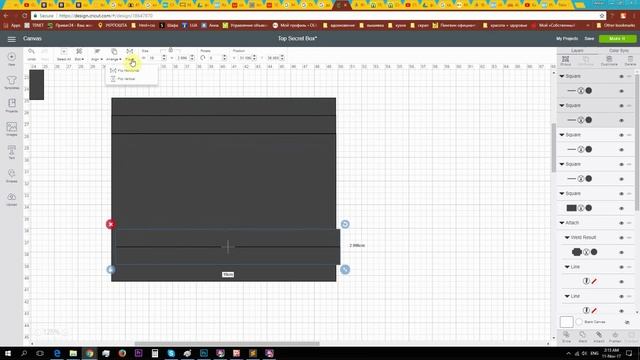This screenshot has width=640, height=360.
Task: Open My Projects link
Action: point(567,38)
